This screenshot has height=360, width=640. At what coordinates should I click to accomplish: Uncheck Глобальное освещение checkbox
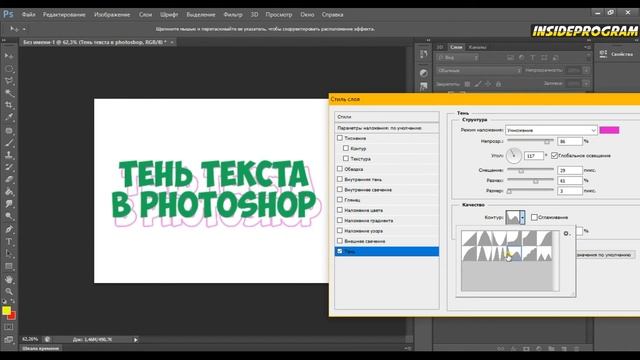coord(554,156)
